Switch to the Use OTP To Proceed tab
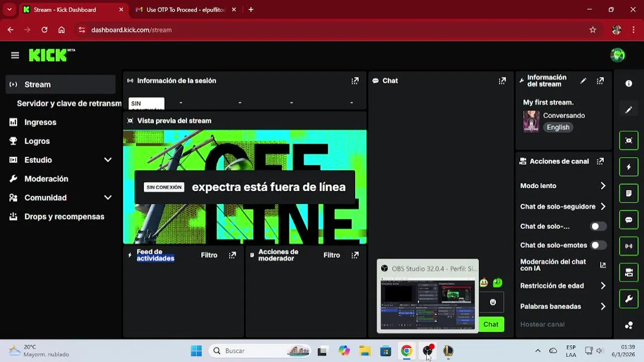 tap(186, 10)
